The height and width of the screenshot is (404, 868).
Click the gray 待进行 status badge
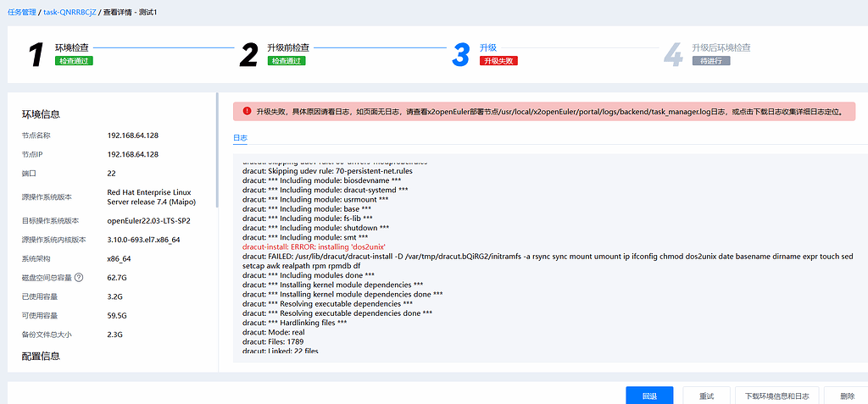tap(710, 61)
